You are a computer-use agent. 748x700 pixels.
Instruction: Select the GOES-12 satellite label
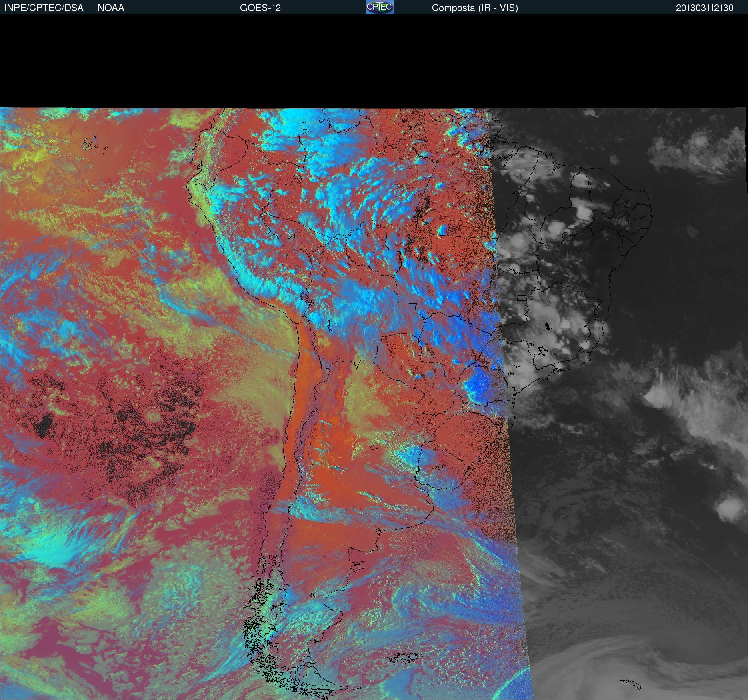coord(260,8)
